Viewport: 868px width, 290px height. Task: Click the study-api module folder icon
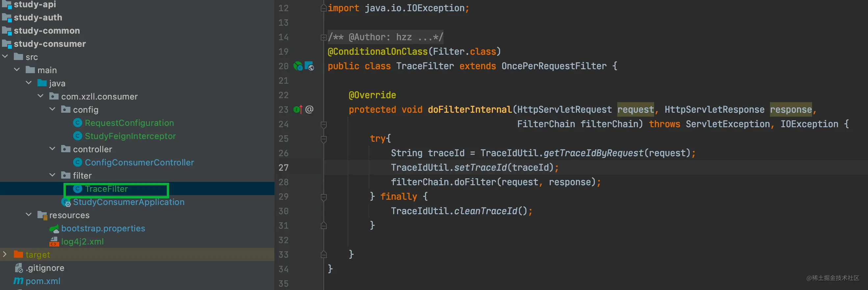pyautogui.click(x=7, y=5)
